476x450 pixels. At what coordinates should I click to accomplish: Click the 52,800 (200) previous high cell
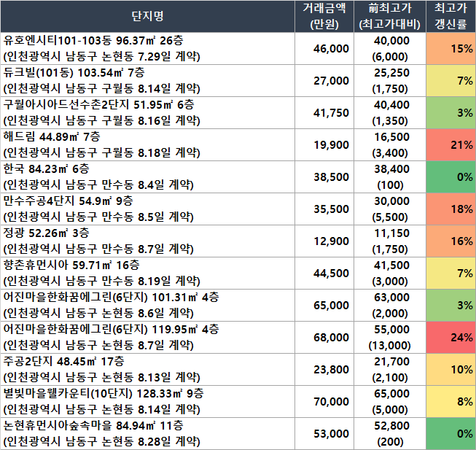[x=390, y=434]
